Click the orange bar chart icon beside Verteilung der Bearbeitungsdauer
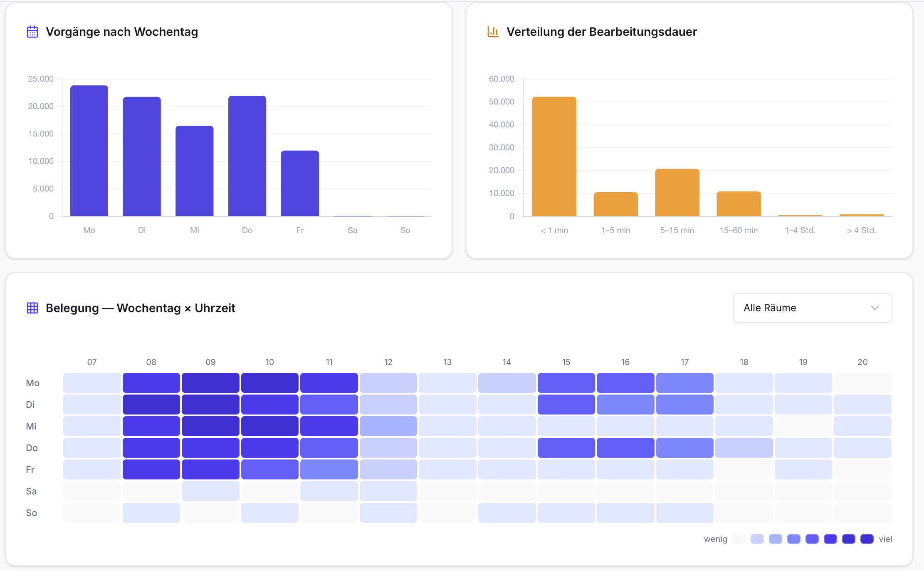Viewport: 924px width, 571px height. click(493, 32)
